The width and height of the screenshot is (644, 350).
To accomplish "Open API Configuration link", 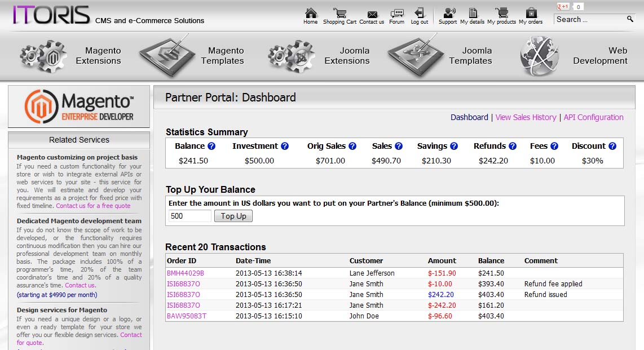I will [593, 117].
